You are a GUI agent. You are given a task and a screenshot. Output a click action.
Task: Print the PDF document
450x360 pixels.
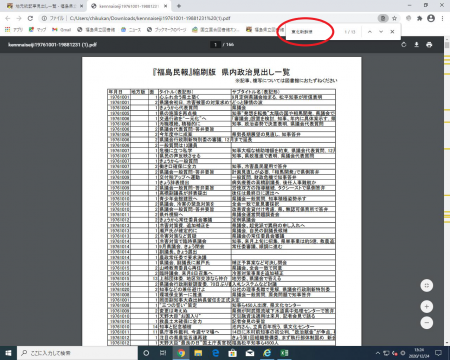pos(429,45)
